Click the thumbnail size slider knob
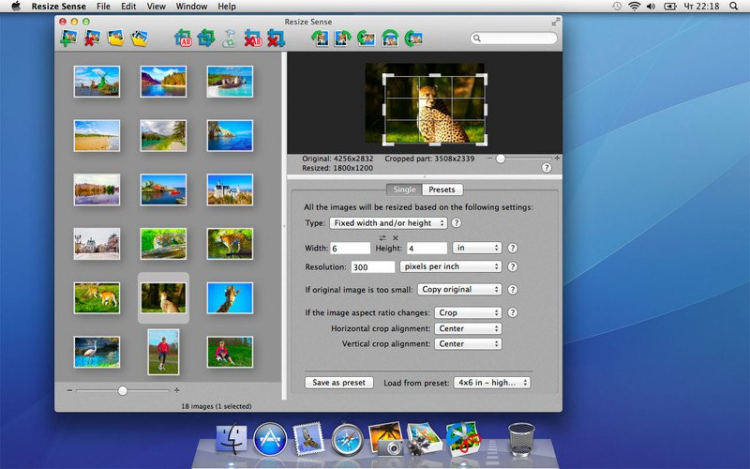This screenshot has height=469, width=750. point(122,390)
